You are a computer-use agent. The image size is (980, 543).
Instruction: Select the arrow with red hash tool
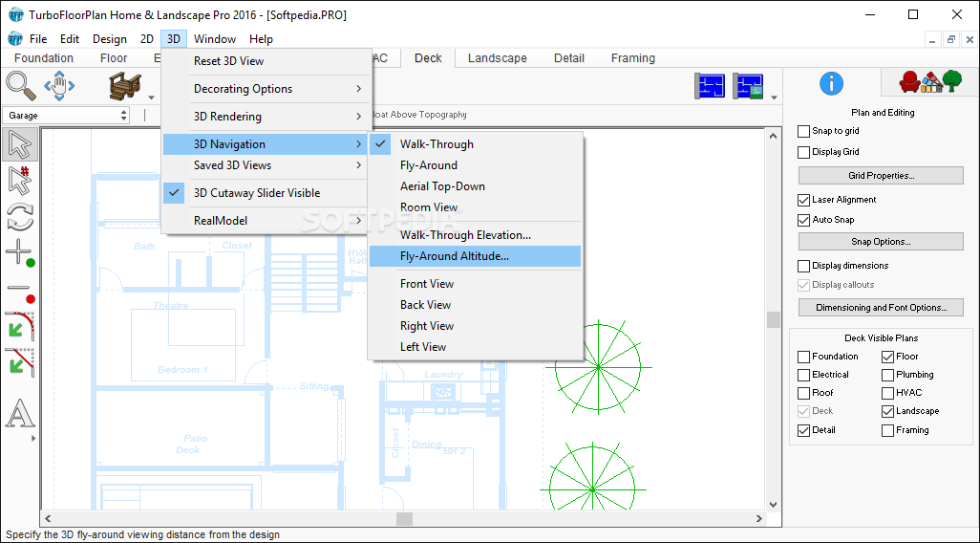click(20, 181)
